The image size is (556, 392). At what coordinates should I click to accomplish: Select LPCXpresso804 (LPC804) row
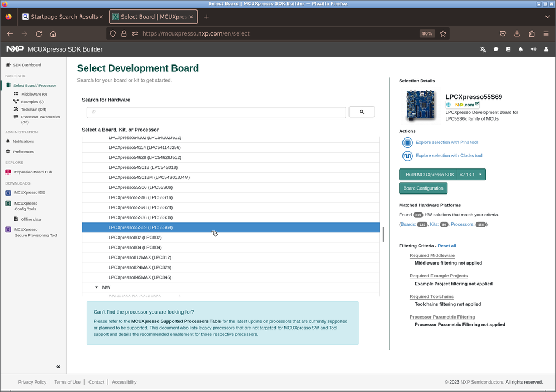(x=230, y=247)
